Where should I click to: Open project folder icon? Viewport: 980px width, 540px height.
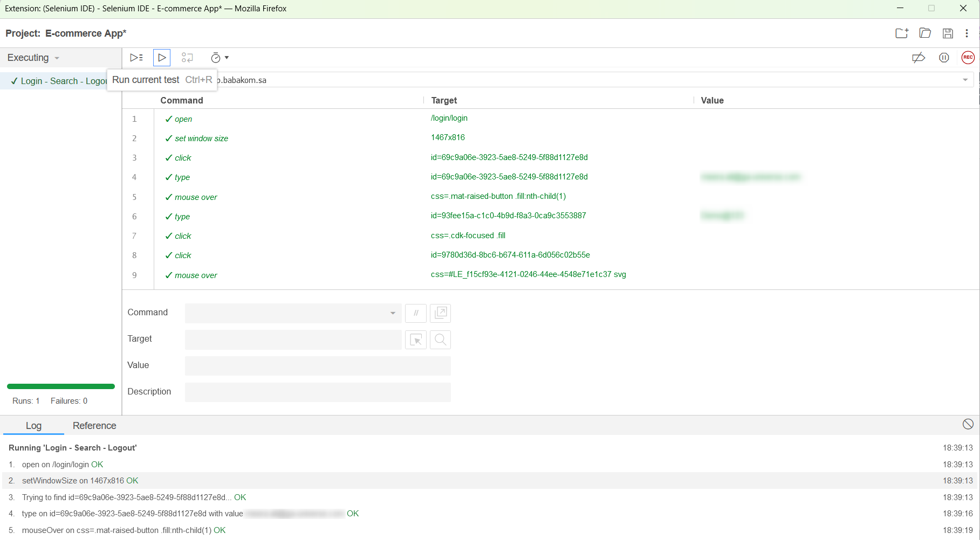[x=925, y=33]
